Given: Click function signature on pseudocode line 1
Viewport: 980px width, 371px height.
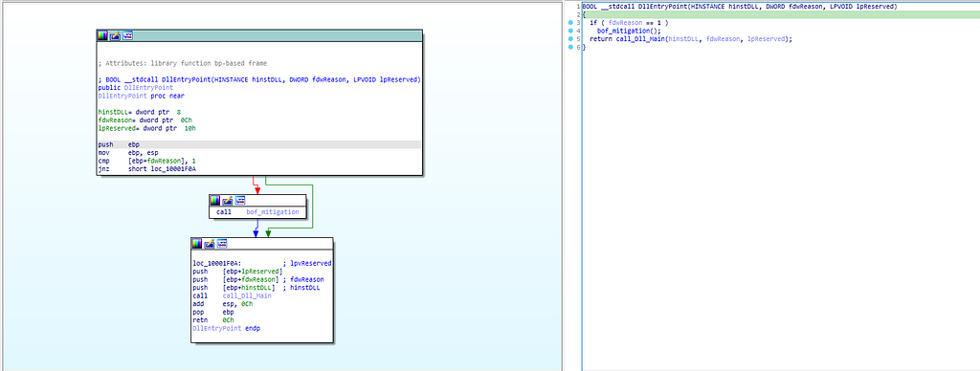Looking at the screenshot, I should (740, 7).
